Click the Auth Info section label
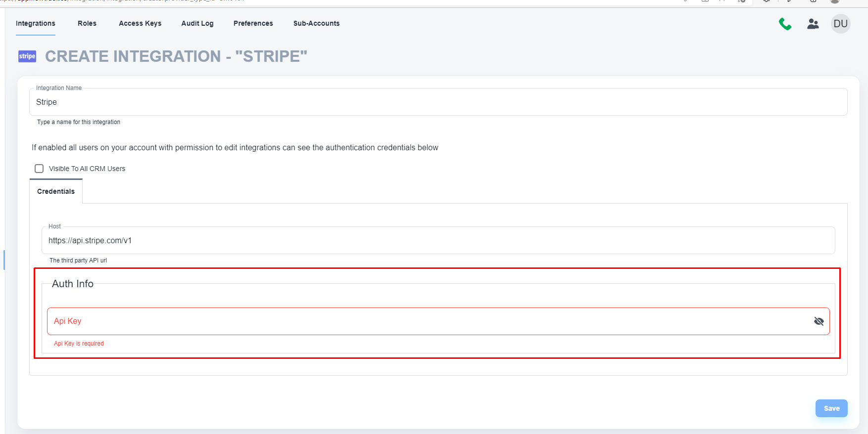Screen dimensions: 868x434 click(73, 284)
